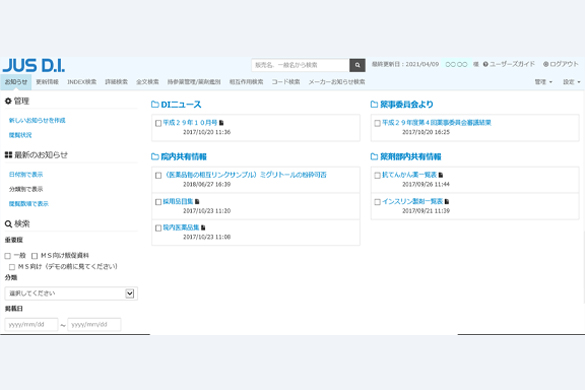Click the 日付別で表示 link
The image size is (585, 390).
(26, 174)
